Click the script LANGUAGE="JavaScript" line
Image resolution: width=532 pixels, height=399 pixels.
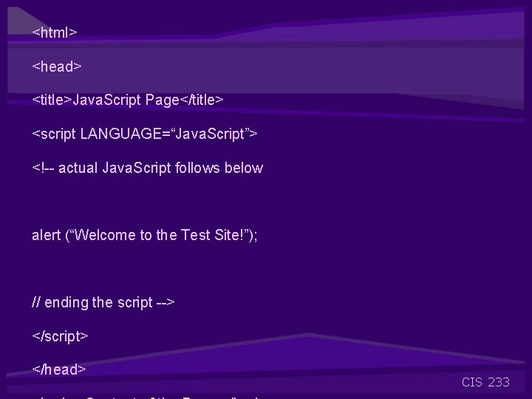click(145, 134)
